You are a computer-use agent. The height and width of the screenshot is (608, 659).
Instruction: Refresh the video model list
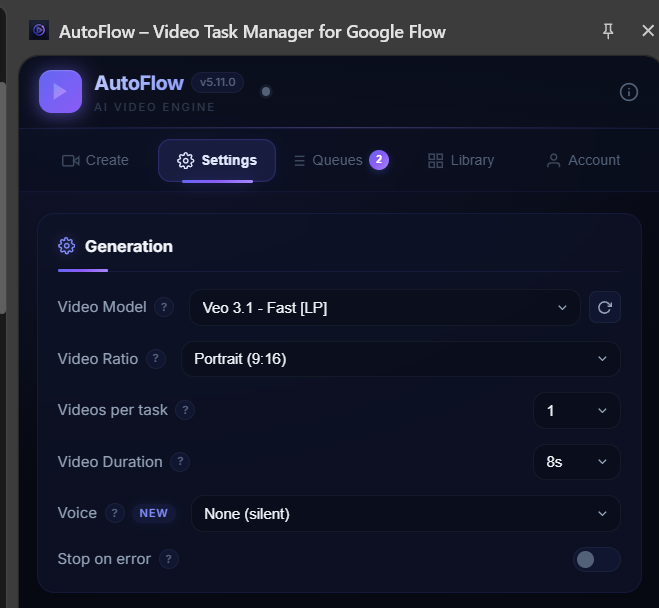(604, 307)
